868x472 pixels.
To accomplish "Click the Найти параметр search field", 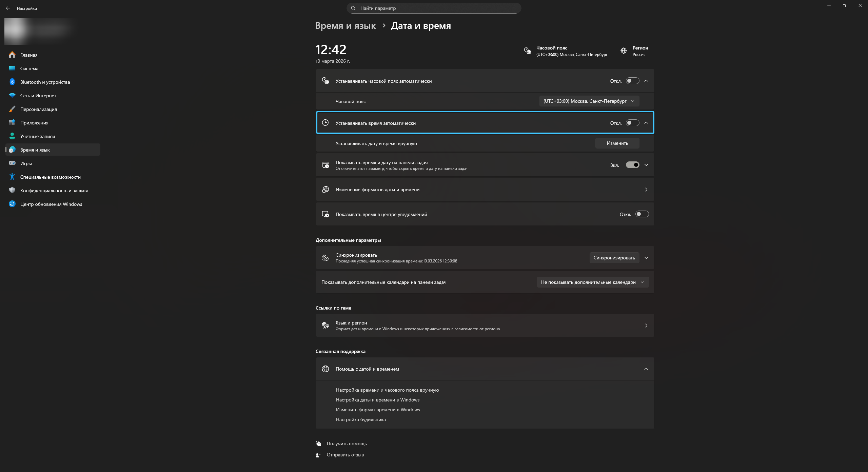I will pos(434,8).
